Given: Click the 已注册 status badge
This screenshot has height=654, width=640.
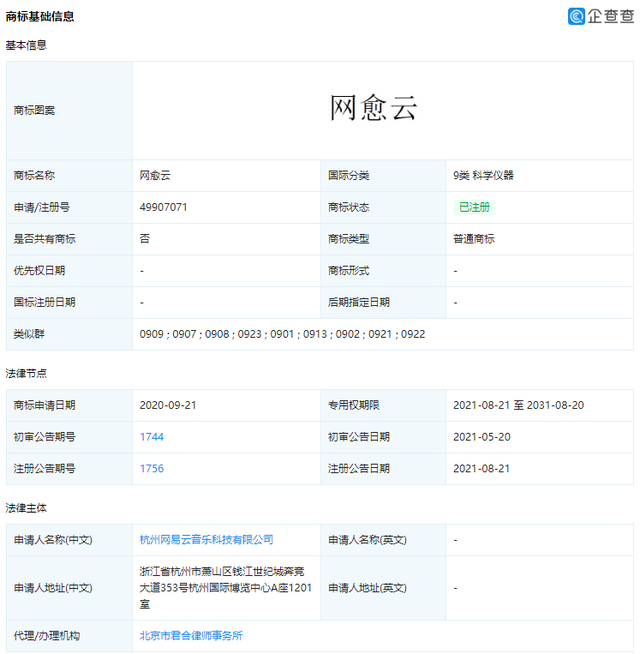Looking at the screenshot, I should 475,207.
